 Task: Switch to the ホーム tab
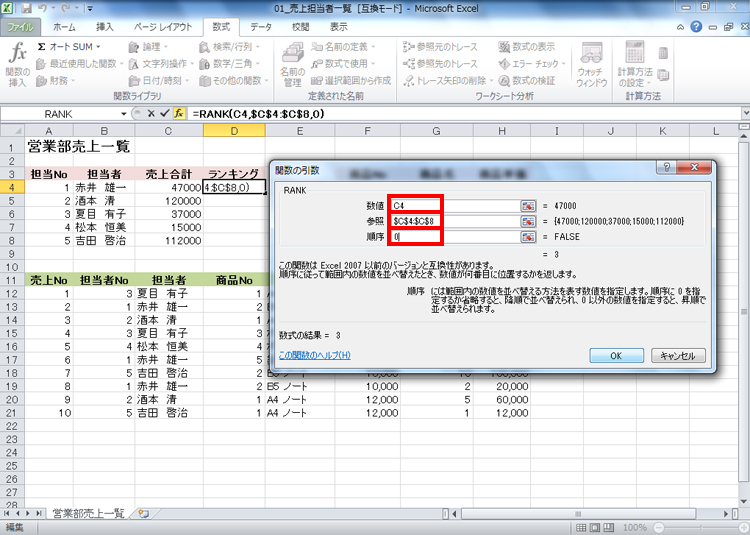click(x=64, y=27)
